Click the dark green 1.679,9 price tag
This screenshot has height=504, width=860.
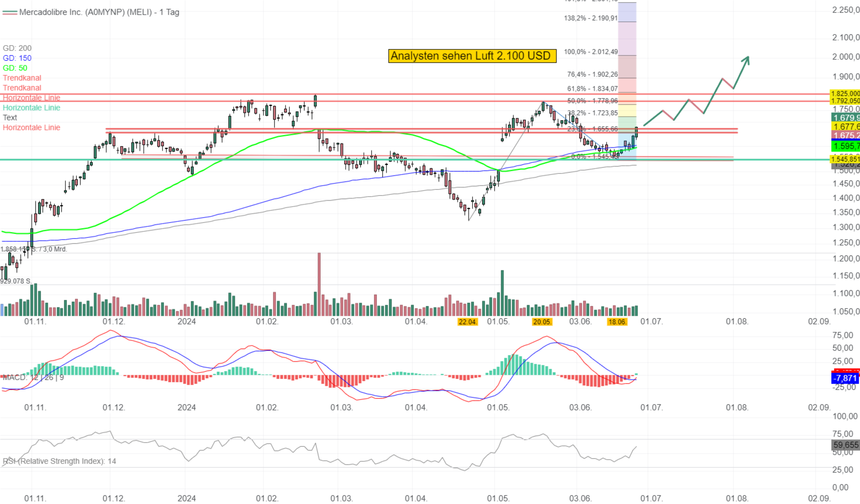(x=845, y=118)
